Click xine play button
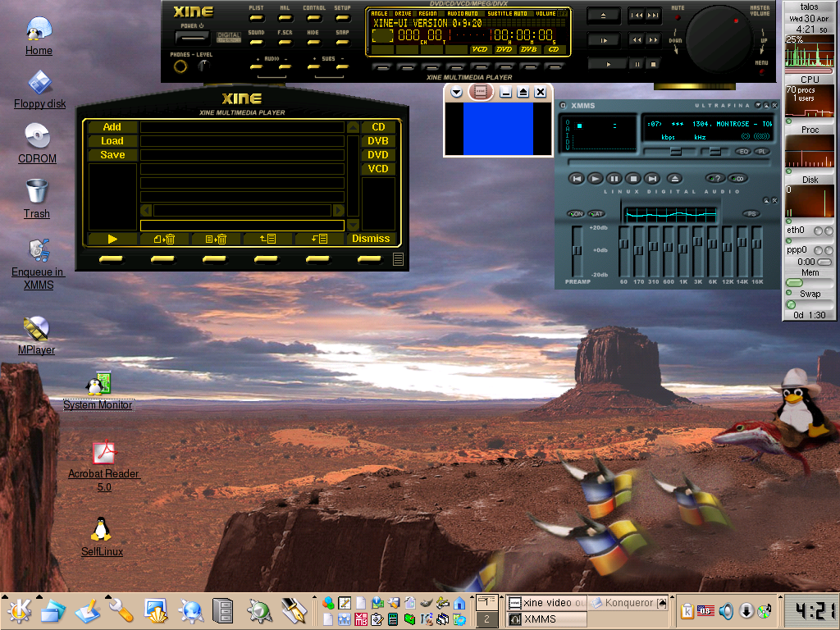Screen dimensions: 840x630 pyautogui.click(x=608, y=64)
